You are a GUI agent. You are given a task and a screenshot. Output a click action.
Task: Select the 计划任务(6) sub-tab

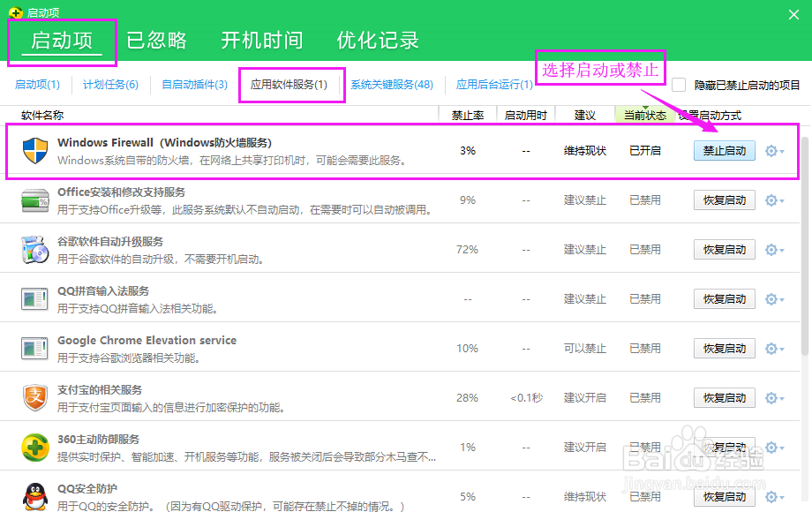coord(111,85)
